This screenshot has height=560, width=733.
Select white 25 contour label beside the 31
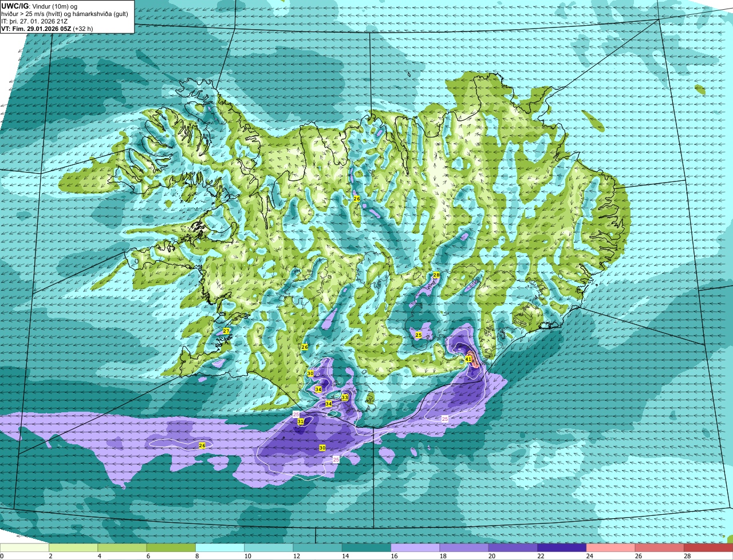(296, 414)
